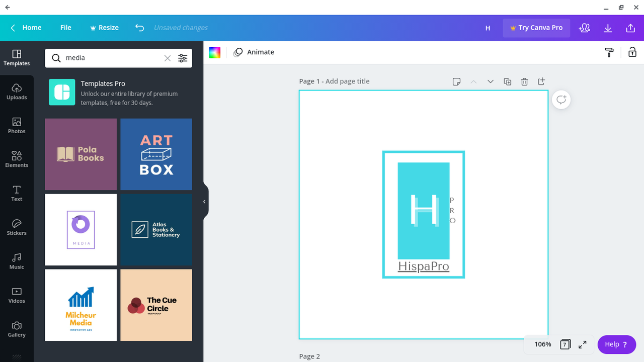Open the Templates side panel
644x362 pixels.
pyautogui.click(x=17, y=58)
